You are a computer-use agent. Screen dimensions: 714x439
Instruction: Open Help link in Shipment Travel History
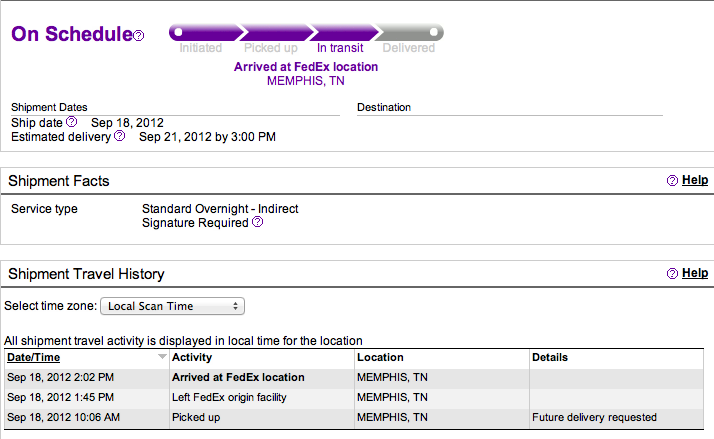click(x=695, y=273)
